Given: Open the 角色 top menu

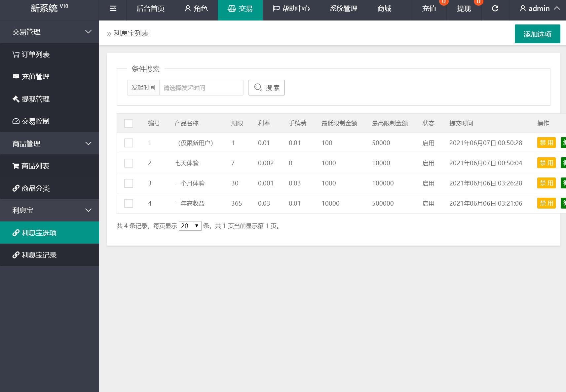Looking at the screenshot, I should [x=196, y=9].
